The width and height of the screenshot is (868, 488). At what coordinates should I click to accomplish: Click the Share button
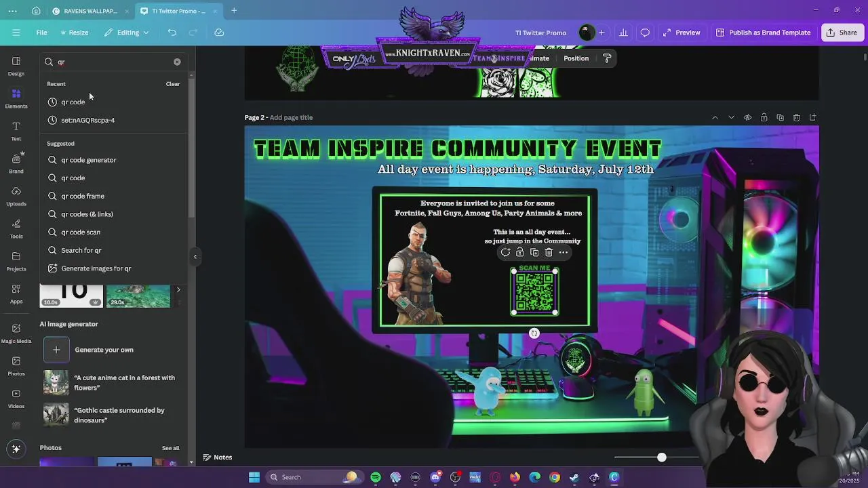tap(842, 33)
